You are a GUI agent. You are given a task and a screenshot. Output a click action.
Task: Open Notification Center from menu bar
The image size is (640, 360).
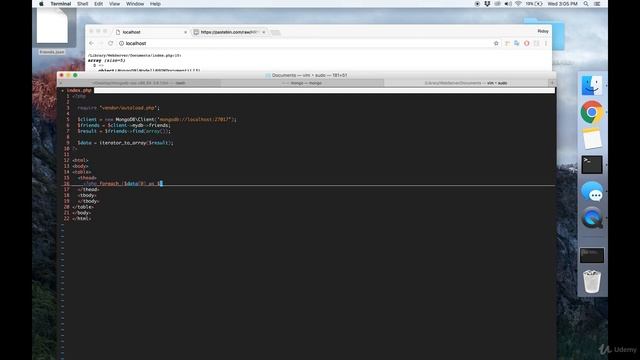[597, 4]
